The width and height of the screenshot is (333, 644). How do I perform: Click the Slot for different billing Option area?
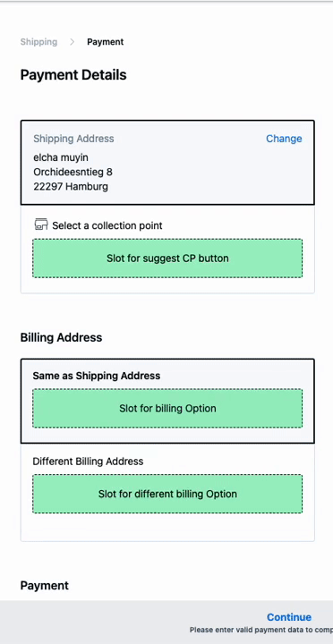tap(167, 494)
